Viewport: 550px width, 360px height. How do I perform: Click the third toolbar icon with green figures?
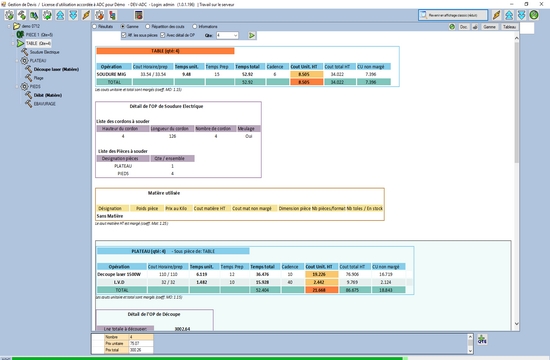click(x=34, y=15)
